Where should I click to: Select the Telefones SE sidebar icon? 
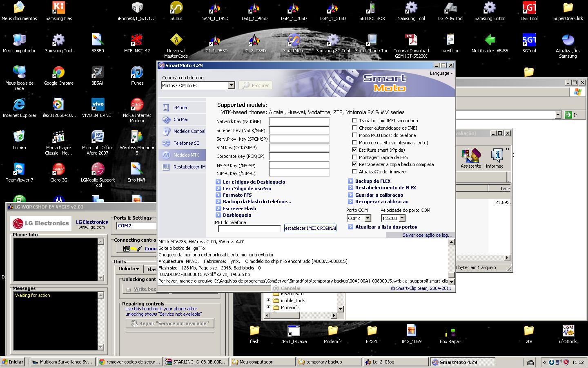point(166,144)
